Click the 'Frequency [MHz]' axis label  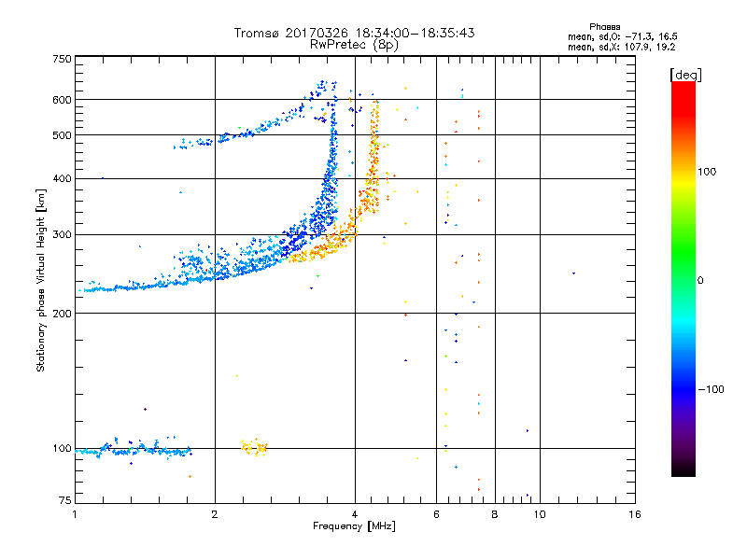(x=354, y=526)
